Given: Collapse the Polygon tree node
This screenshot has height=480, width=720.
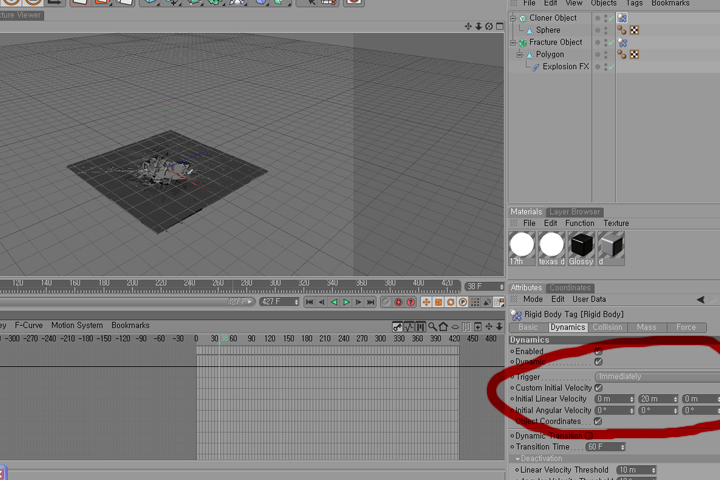Looking at the screenshot, I should [520, 55].
